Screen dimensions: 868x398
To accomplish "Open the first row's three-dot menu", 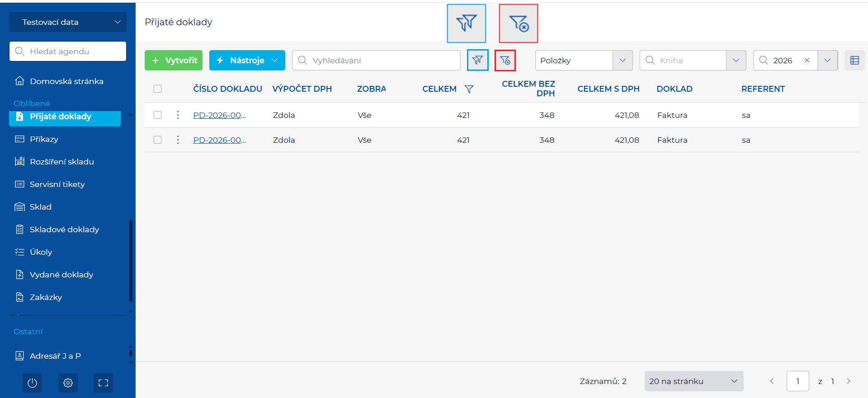I will [x=178, y=115].
